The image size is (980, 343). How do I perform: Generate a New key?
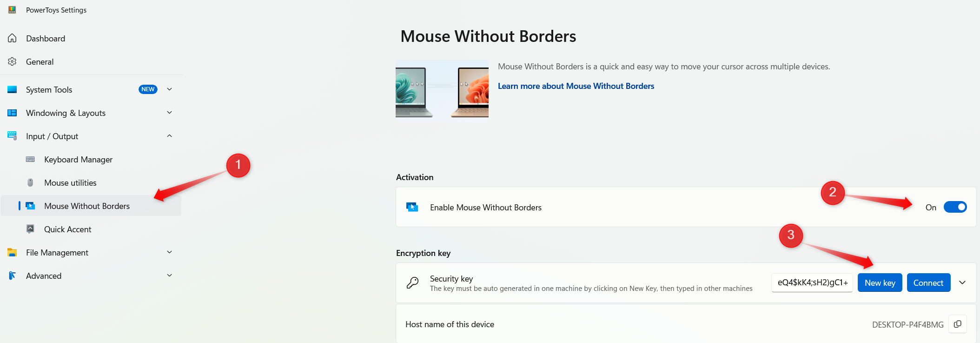(880, 282)
